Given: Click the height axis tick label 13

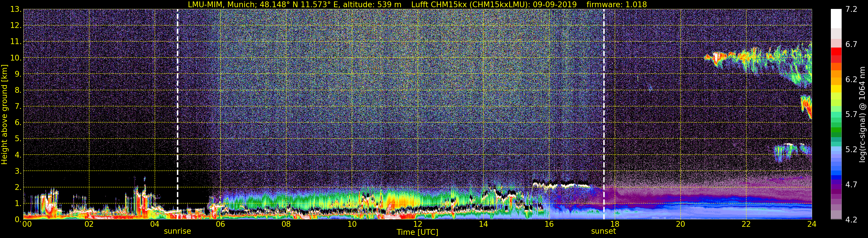Looking at the screenshot, I should [x=16, y=10].
